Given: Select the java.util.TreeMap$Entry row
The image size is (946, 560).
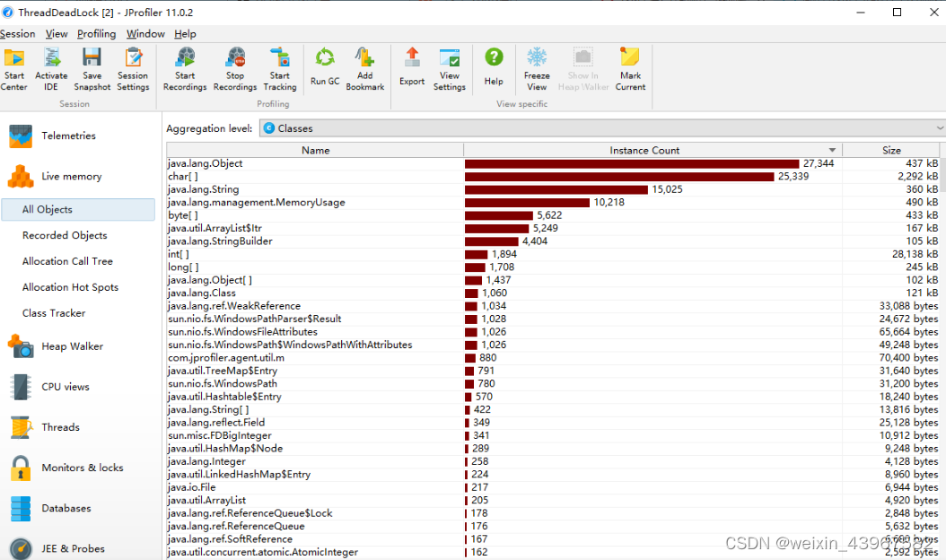Looking at the screenshot, I should pyautogui.click(x=553, y=371).
